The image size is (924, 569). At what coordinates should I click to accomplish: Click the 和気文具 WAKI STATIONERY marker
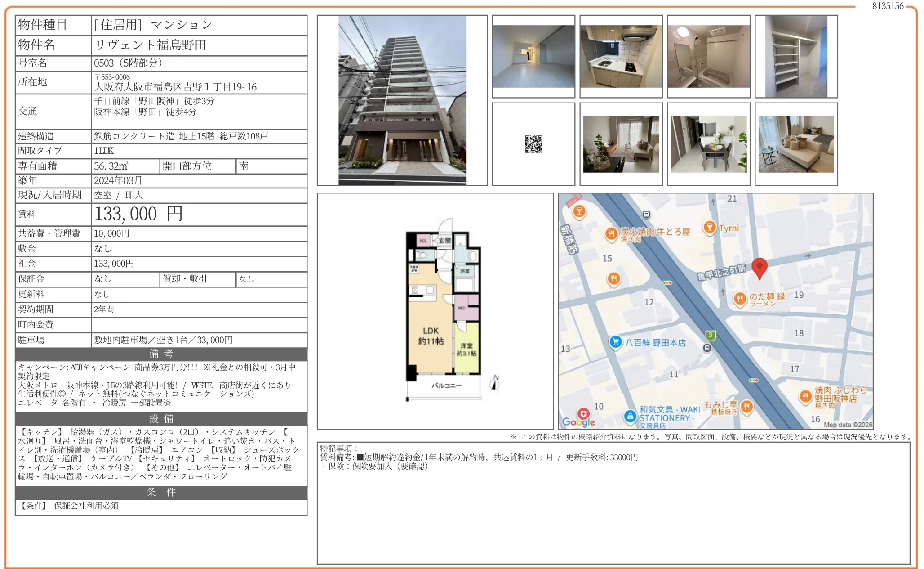click(x=630, y=416)
